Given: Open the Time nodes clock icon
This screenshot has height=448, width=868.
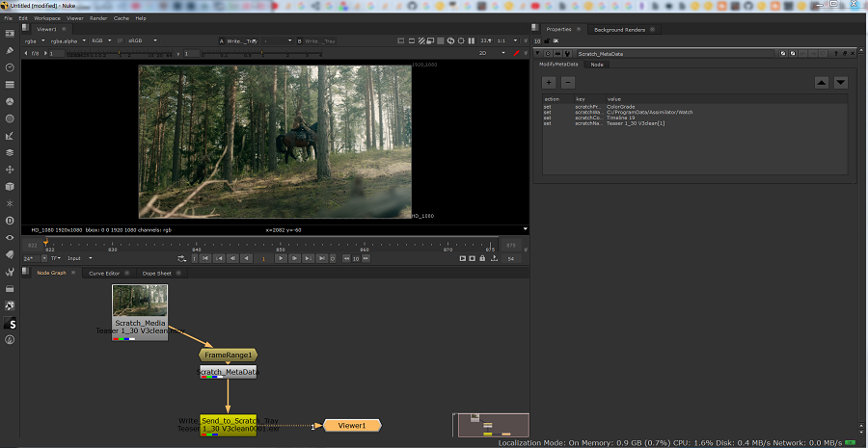Looking at the screenshot, I should point(10,67).
